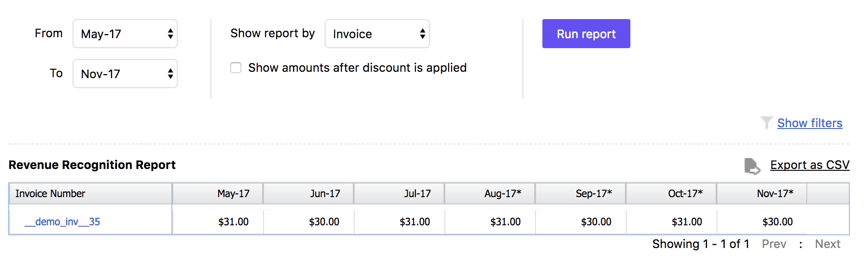Click the Export as CSV link
Viewport: 868px width, 268px height.
click(x=809, y=165)
